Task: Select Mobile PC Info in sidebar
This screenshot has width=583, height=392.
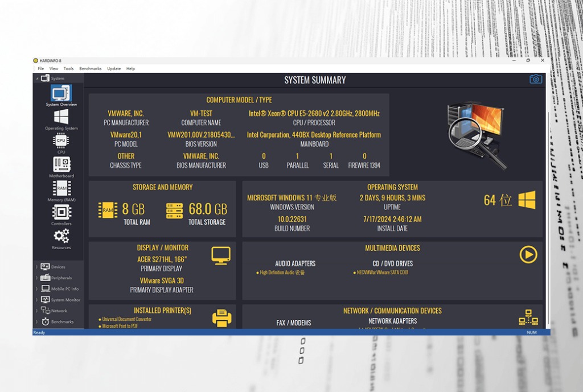Action: (x=65, y=288)
